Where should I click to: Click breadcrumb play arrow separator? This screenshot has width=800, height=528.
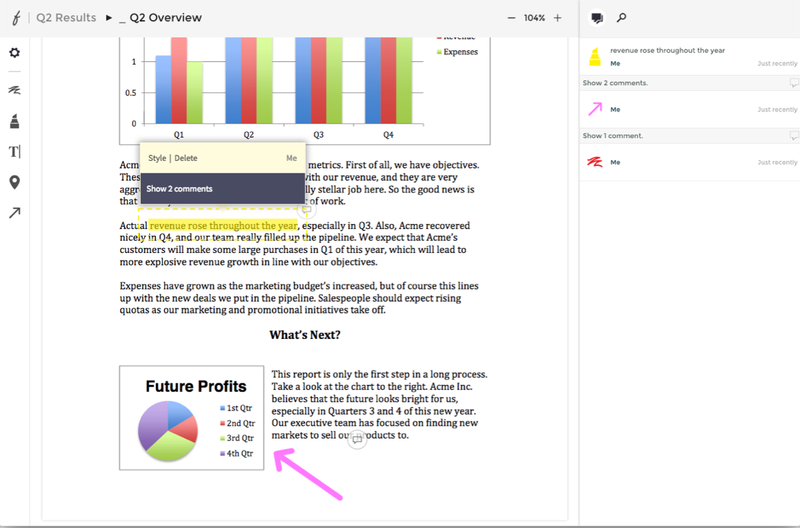coord(109,18)
